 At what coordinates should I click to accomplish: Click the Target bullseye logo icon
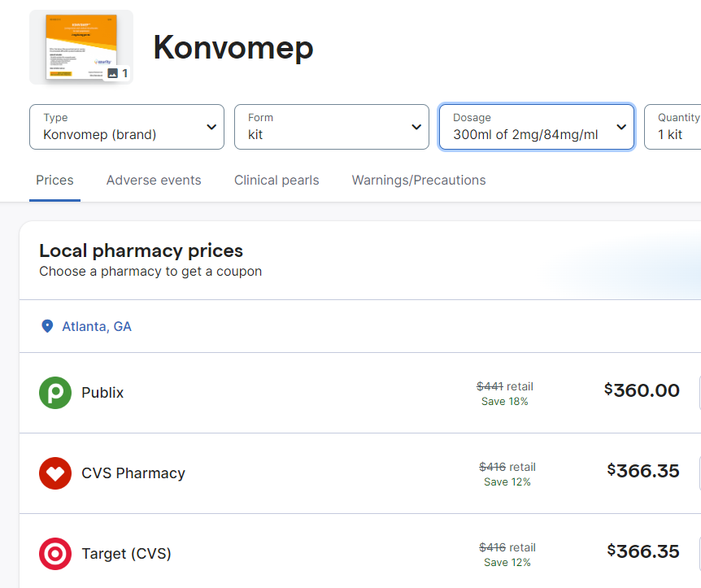55,554
